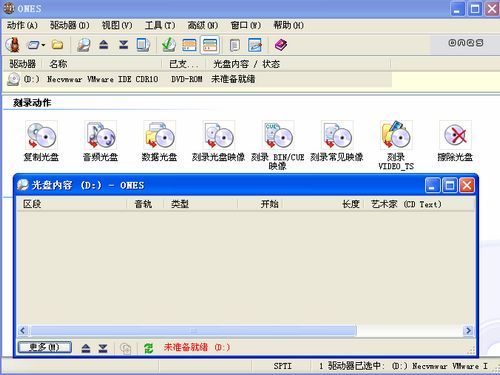Minimize the 光盘内容 child window
The image size is (500, 375).
pyautogui.click(x=432, y=185)
